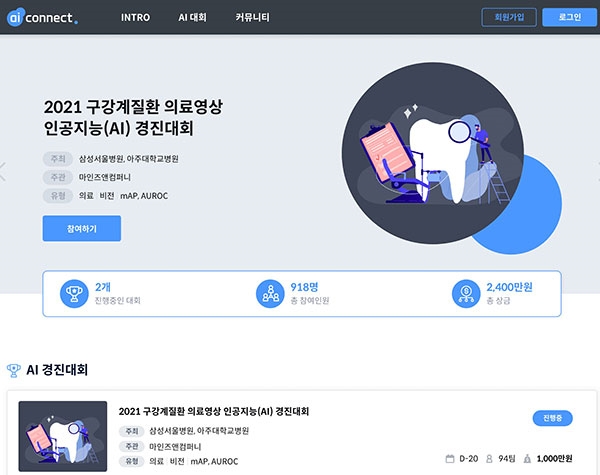Open the competition card thumbnail image
600x475 pixels.
click(x=63, y=436)
